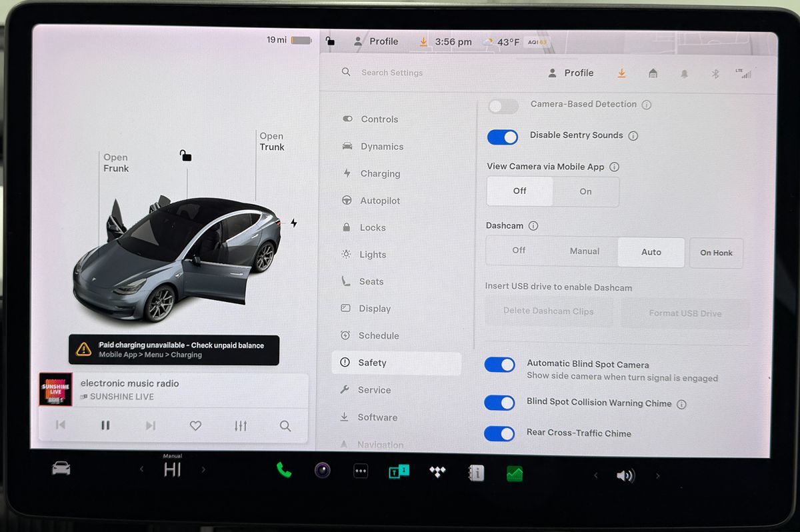Open the phone app in the dock
800x532 pixels.
click(284, 471)
